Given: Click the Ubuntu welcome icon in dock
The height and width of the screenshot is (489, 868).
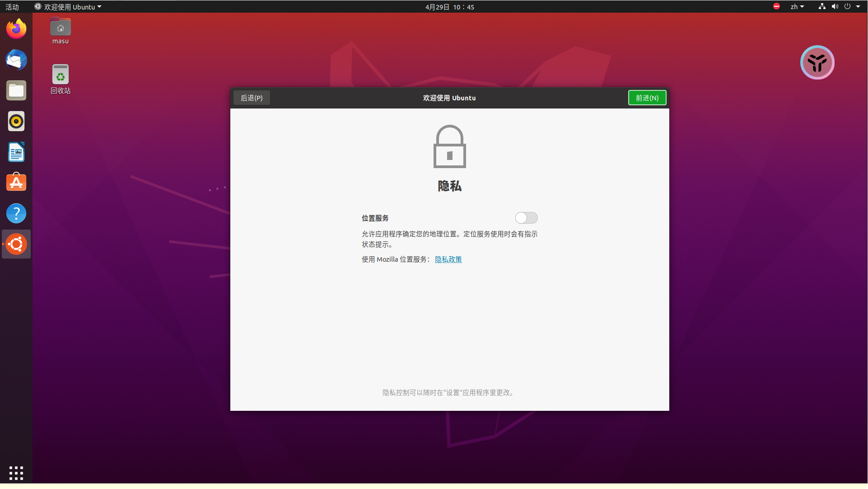Looking at the screenshot, I should pos(16,244).
